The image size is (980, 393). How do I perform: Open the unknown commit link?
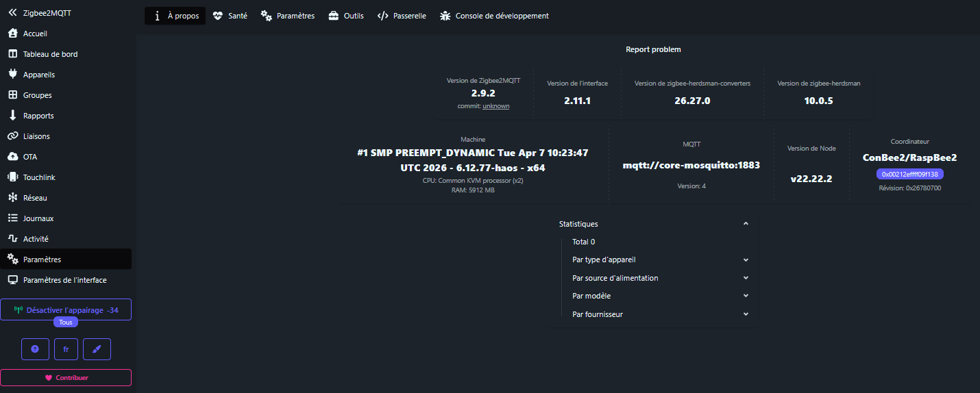point(495,106)
